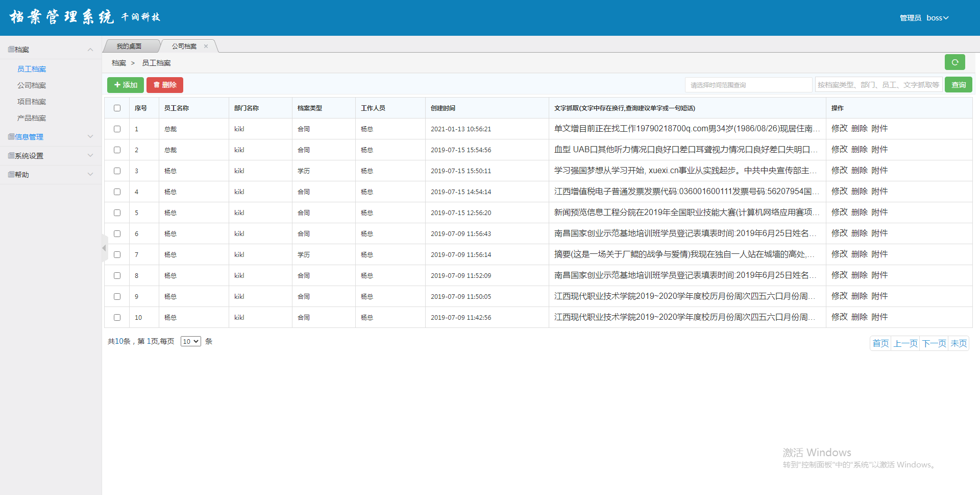Open the boss user dropdown menu
980x495 pixels.
937,18
